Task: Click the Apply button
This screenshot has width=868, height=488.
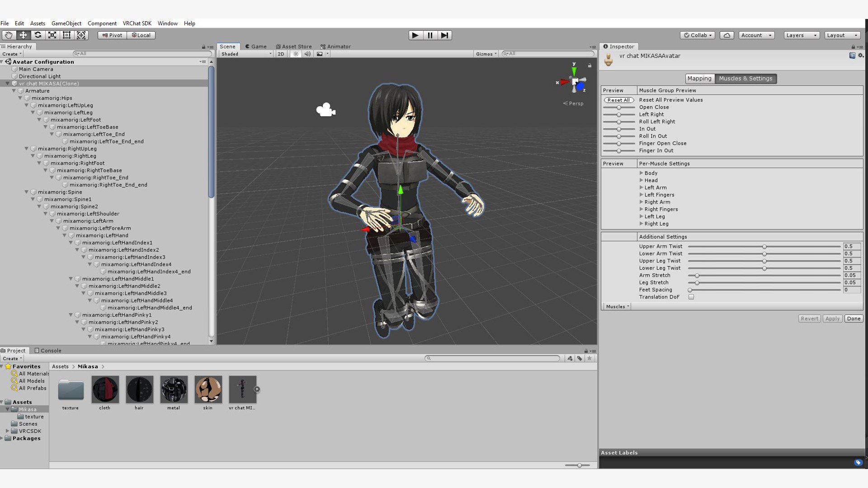Action: pyautogui.click(x=832, y=319)
